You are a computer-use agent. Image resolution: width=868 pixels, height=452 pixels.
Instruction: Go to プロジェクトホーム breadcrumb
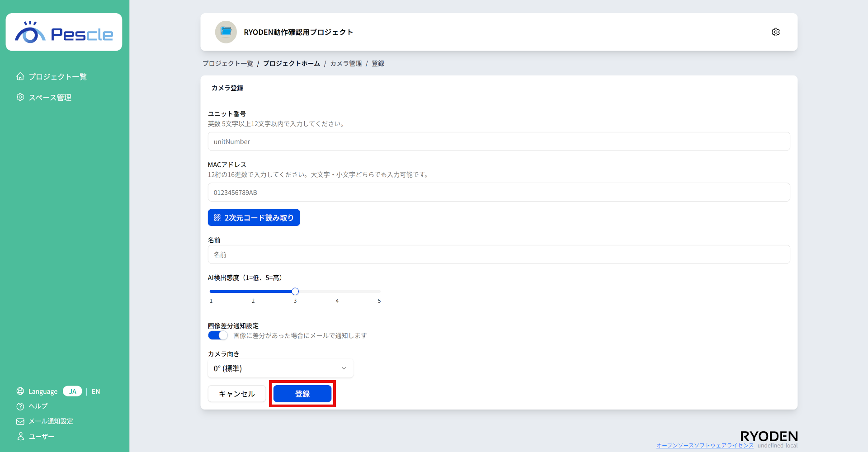click(x=291, y=63)
